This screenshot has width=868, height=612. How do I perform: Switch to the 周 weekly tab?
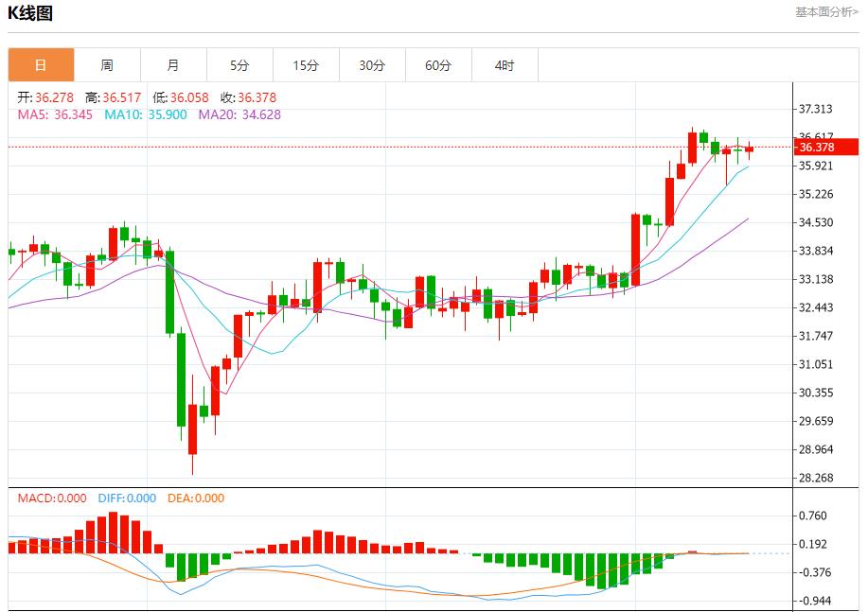[x=107, y=65]
